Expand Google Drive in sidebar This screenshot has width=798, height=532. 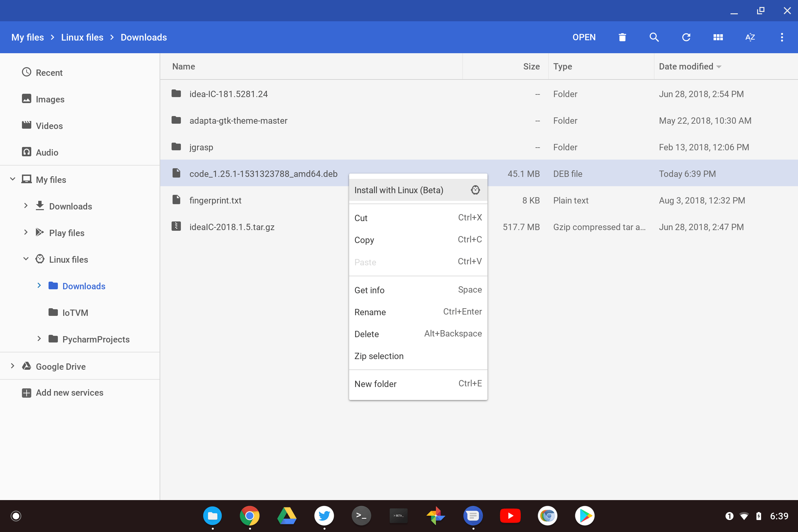pos(13,366)
